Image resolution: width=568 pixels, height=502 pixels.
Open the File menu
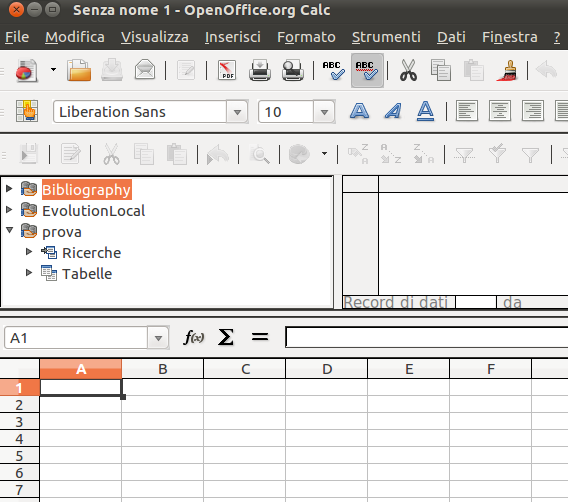point(17,37)
